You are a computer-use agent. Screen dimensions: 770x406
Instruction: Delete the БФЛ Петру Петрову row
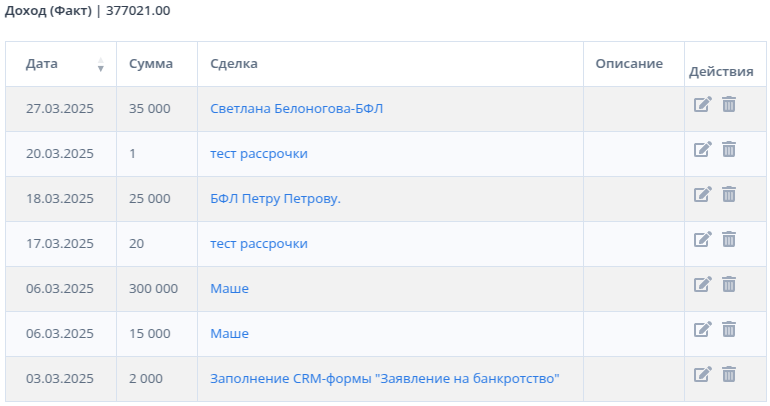pyautogui.click(x=729, y=194)
